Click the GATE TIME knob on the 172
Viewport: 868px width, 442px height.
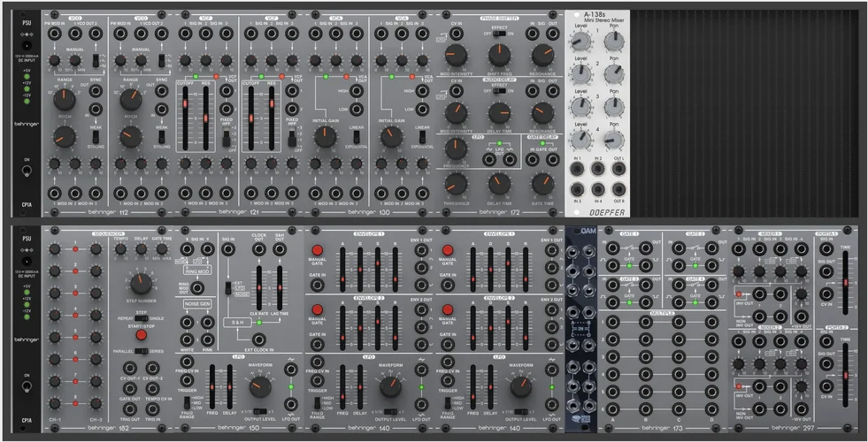click(x=542, y=184)
